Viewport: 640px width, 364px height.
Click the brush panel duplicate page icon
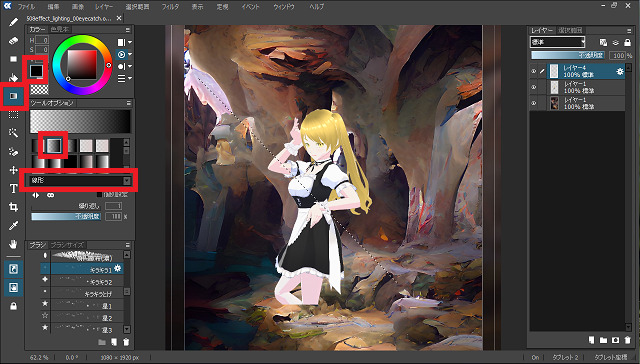pos(114,342)
